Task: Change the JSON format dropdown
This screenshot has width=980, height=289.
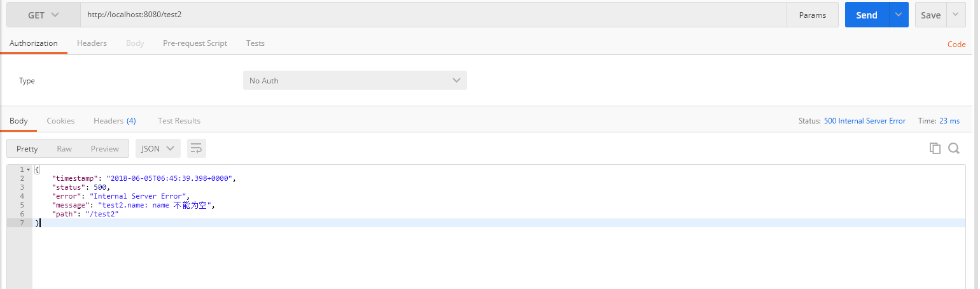Action: coord(158,148)
